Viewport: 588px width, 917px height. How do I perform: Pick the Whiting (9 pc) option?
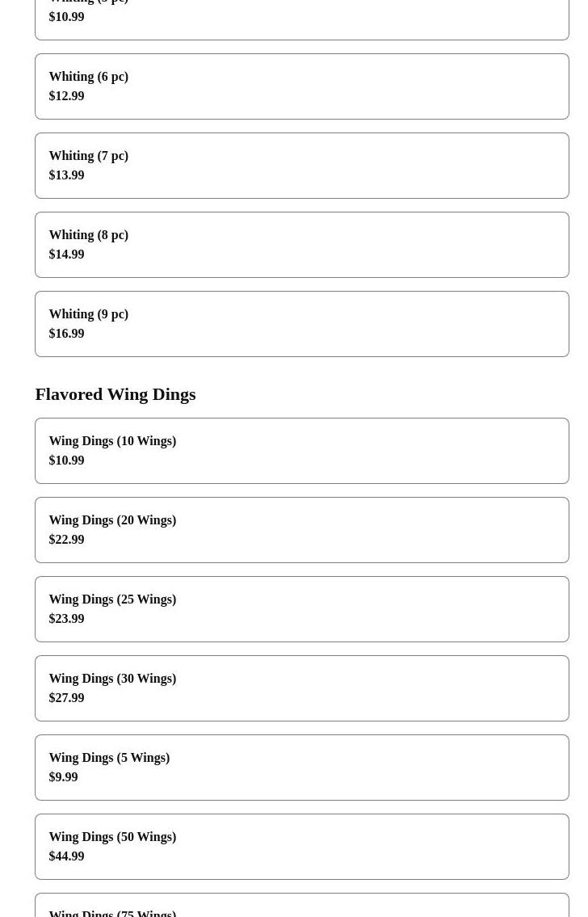click(x=301, y=324)
